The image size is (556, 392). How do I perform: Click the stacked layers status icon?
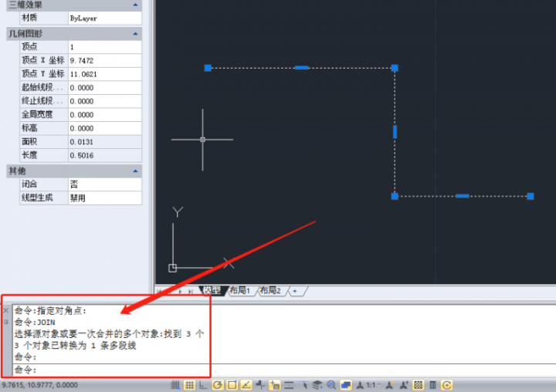pos(317,385)
